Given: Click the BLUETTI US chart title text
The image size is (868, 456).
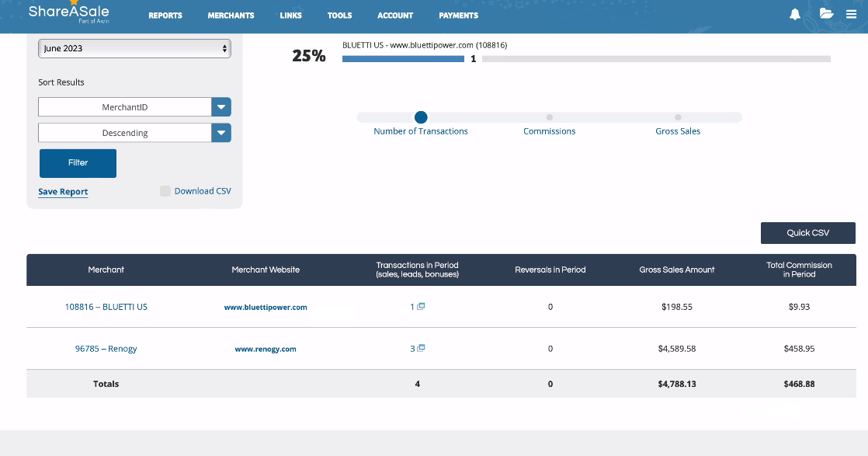Looking at the screenshot, I should point(425,45).
